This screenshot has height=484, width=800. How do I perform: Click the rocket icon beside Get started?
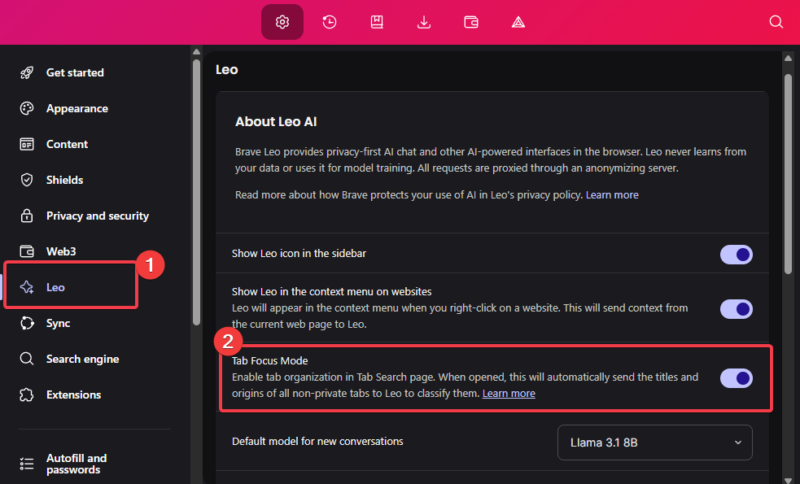point(27,72)
